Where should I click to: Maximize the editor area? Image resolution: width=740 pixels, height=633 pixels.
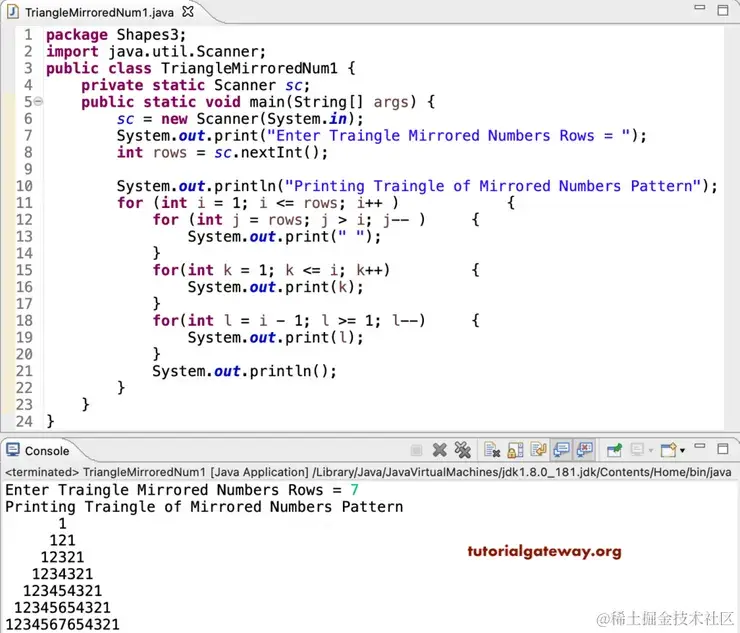(x=723, y=10)
